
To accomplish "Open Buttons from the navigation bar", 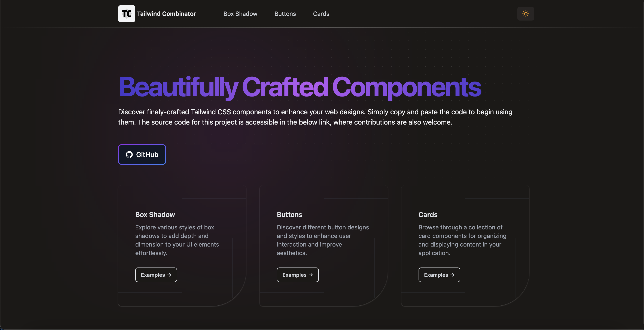I will tap(285, 14).
